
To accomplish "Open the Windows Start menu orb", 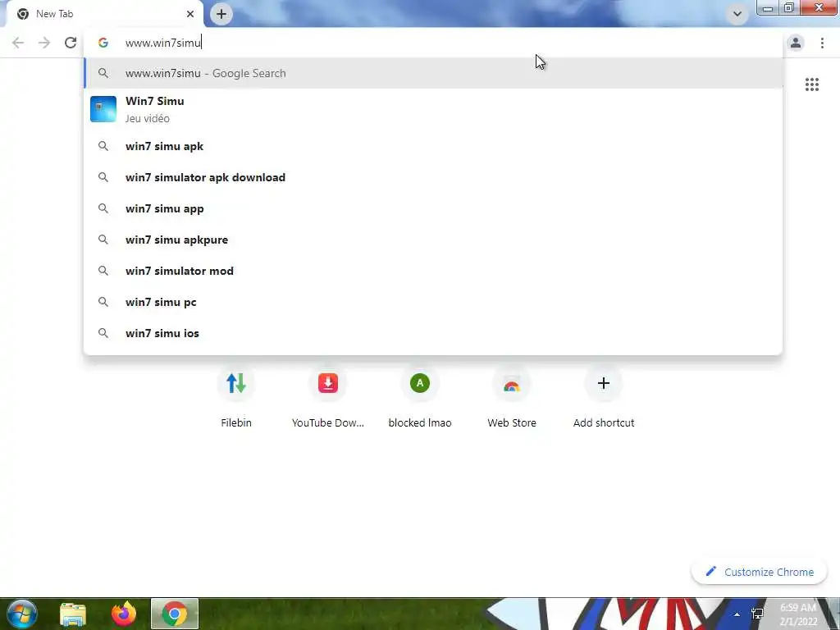I will coord(22,614).
